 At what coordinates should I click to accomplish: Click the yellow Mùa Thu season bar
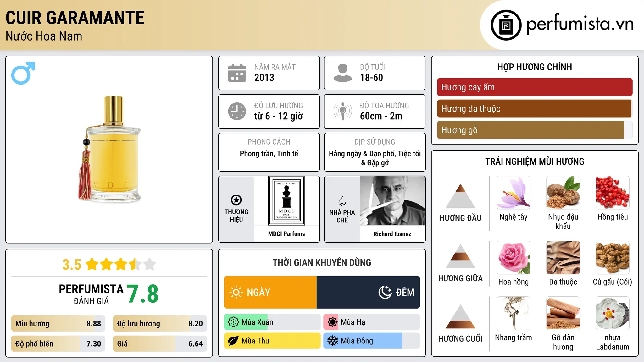(x=272, y=341)
